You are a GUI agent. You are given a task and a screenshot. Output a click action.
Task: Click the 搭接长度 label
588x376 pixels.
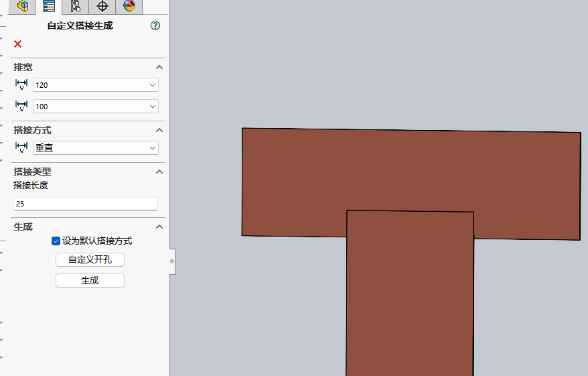(31, 186)
